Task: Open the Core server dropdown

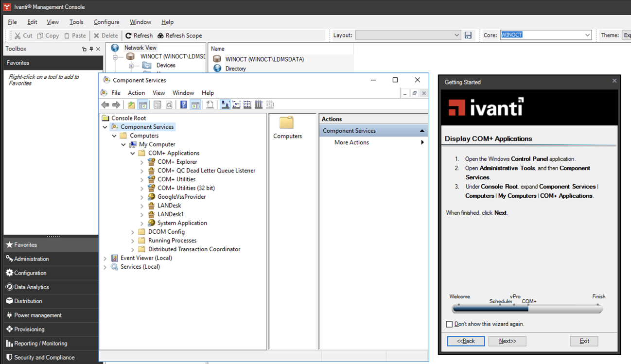Action: [x=587, y=35]
